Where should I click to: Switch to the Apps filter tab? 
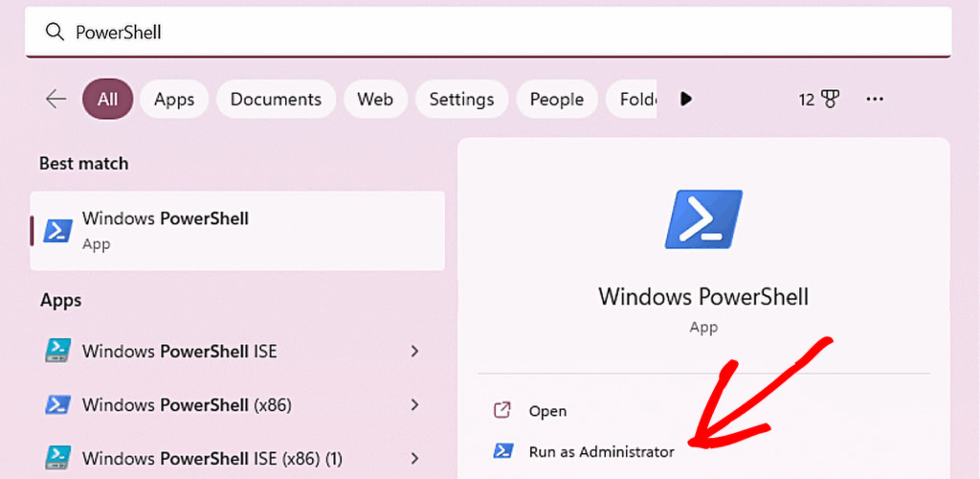pos(174,99)
